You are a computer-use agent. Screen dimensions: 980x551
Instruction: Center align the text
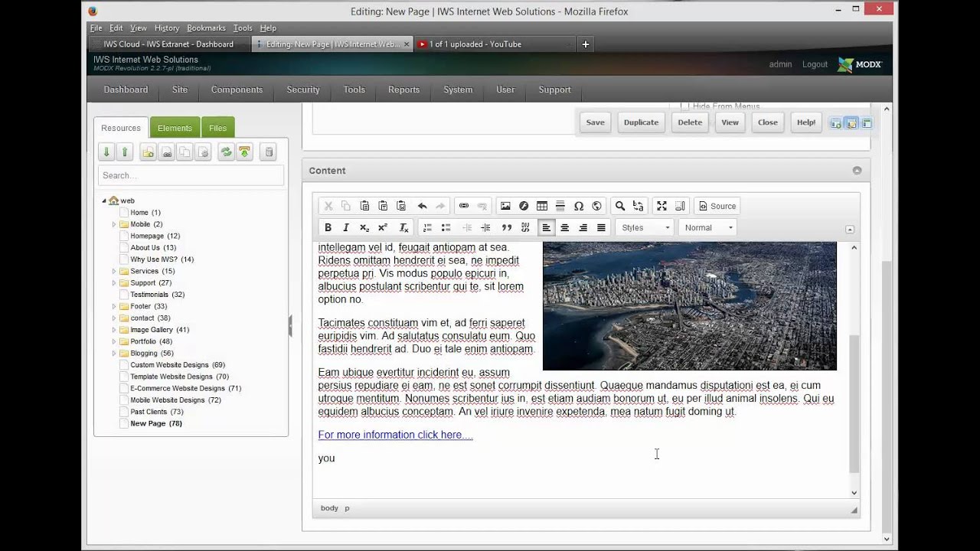(565, 227)
